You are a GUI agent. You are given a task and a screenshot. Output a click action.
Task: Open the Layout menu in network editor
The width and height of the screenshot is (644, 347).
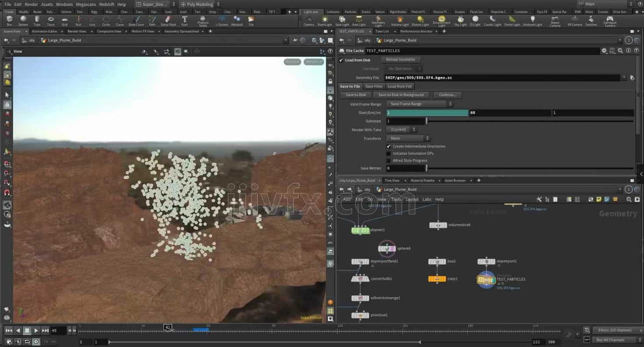pos(412,199)
